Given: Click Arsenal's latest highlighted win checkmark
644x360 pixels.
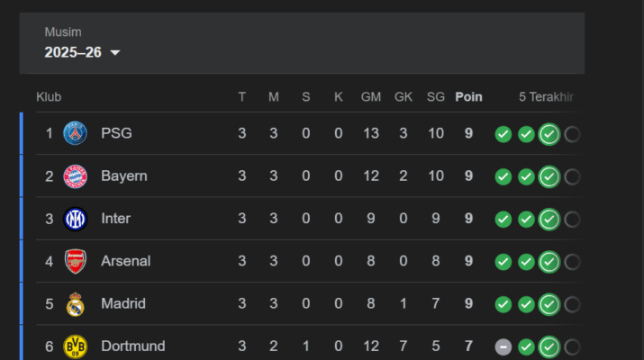Looking at the screenshot, I should click(549, 261).
